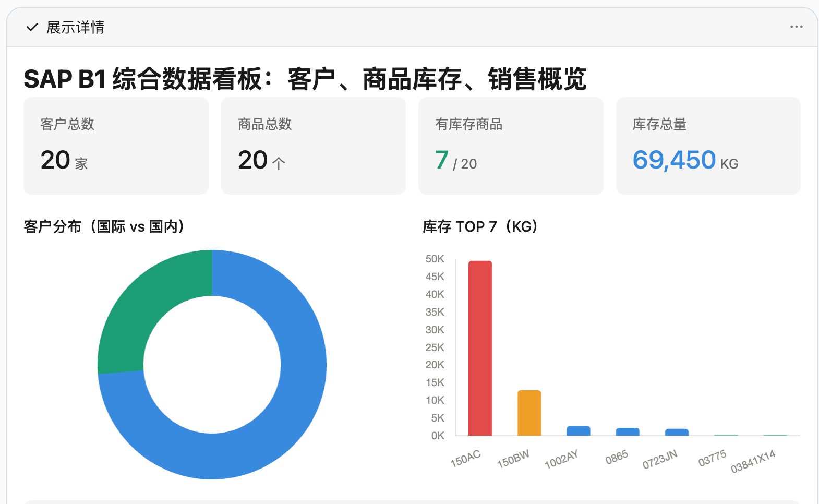Click the 0723JN axis label
The height and width of the screenshot is (504, 819).
pos(660,459)
